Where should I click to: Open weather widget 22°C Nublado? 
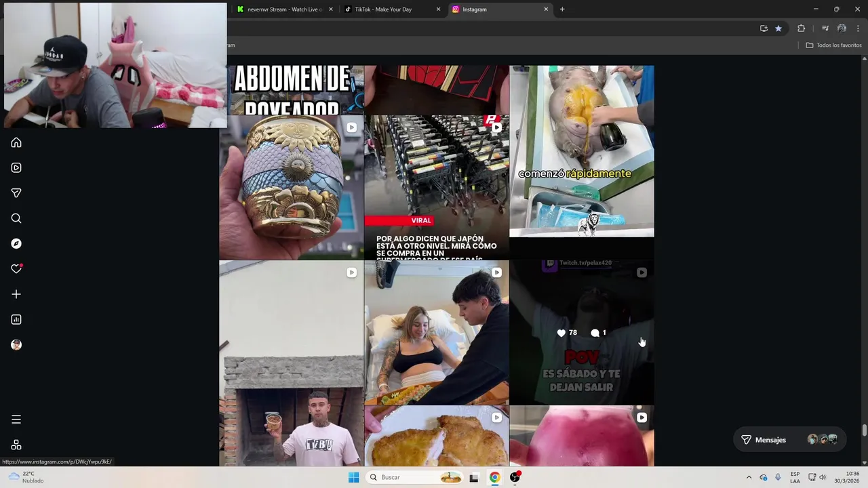pos(26,477)
